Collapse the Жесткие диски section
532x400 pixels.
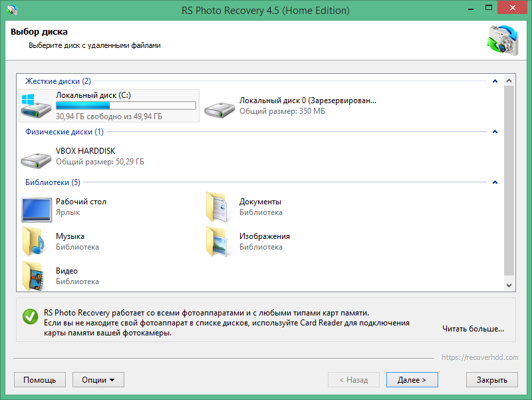[494, 81]
